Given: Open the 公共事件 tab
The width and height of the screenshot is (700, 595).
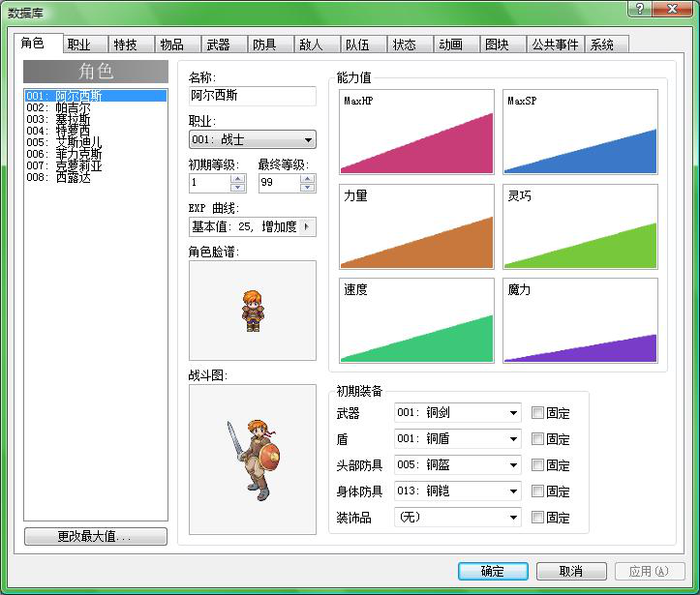Looking at the screenshot, I should pyautogui.click(x=555, y=45).
